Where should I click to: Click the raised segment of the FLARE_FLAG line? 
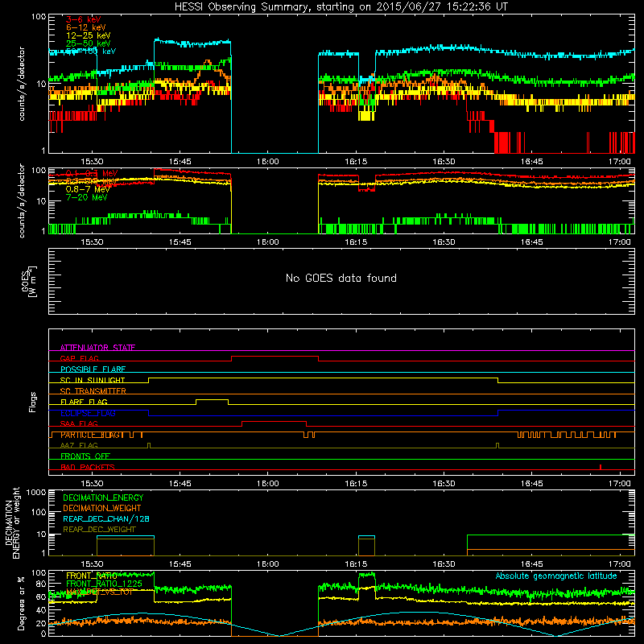pyautogui.click(x=212, y=399)
